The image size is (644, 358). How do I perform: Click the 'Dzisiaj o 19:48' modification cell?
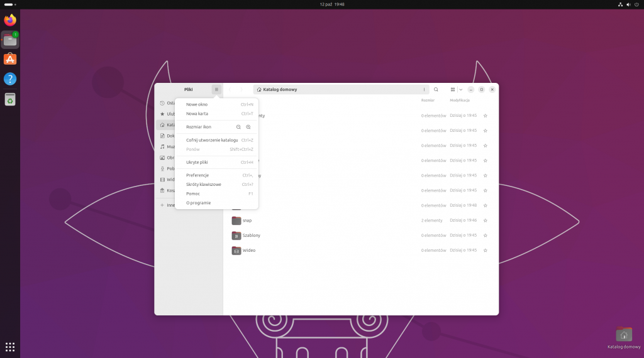tap(463, 205)
